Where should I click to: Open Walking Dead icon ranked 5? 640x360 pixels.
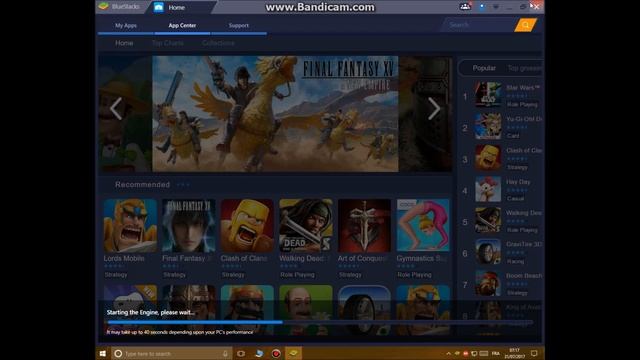click(x=488, y=220)
